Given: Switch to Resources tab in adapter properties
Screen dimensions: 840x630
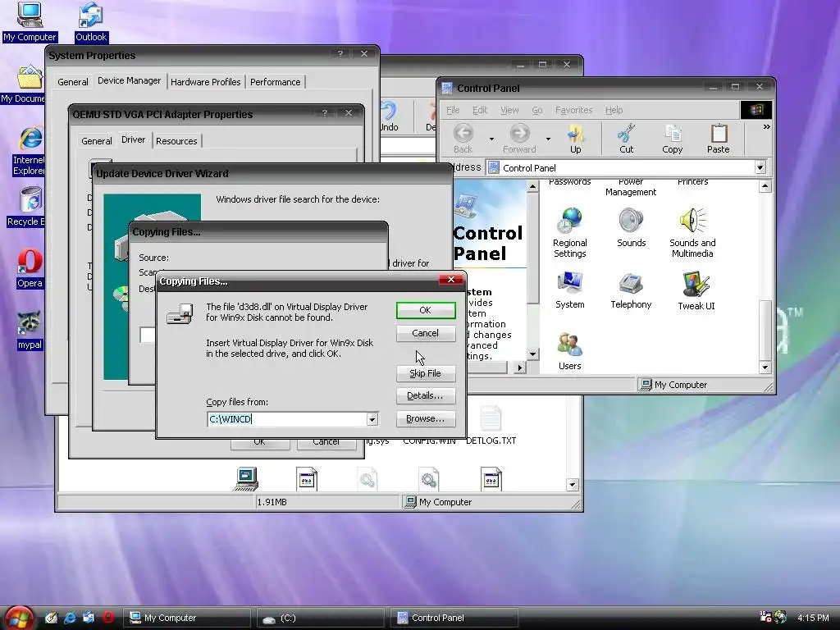Looking at the screenshot, I should (x=176, y=141).
